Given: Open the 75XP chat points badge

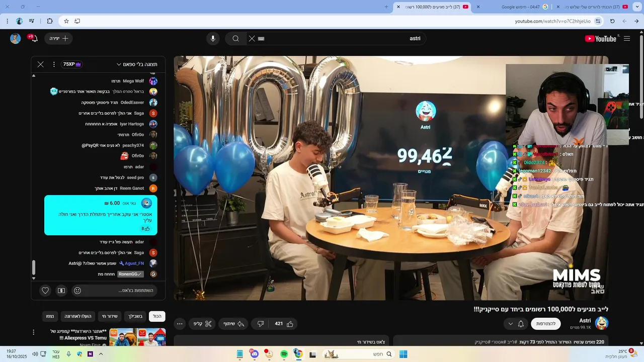Looking at the screenshot, I should click(x=72, y=64).
